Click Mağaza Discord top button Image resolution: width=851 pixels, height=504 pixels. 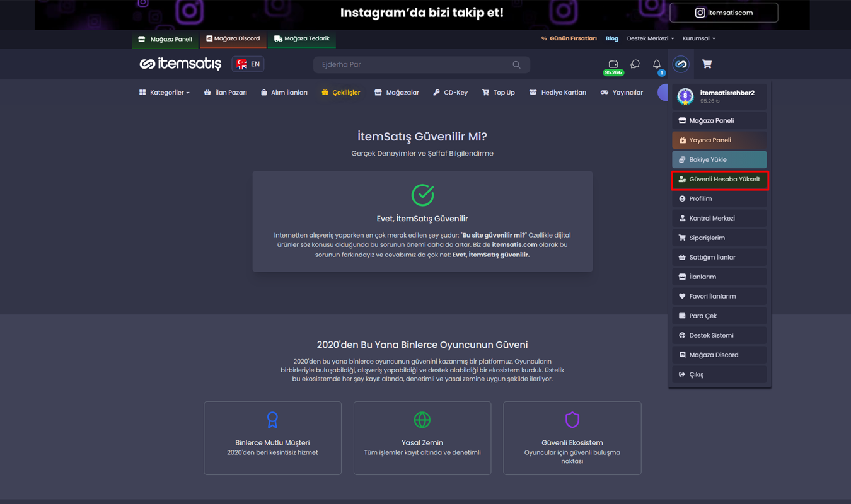pos(233,39)
